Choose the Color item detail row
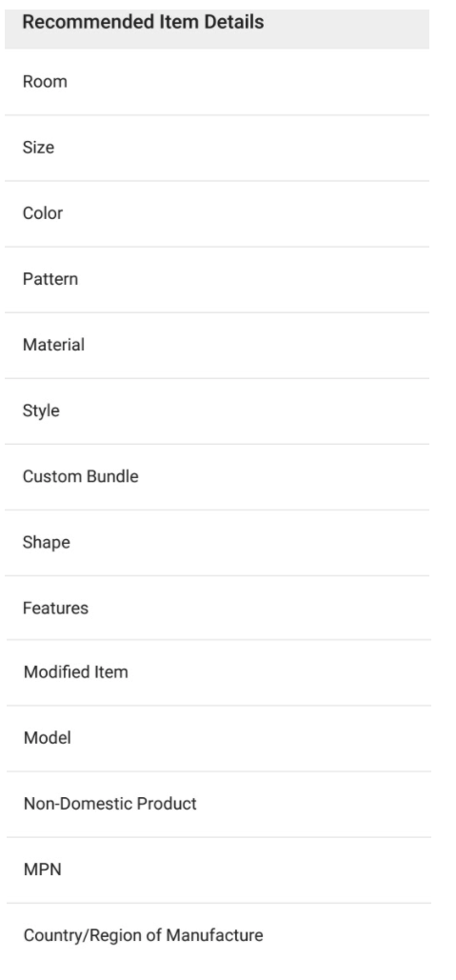This screenshot has height=980, width=456. point(217,213)
